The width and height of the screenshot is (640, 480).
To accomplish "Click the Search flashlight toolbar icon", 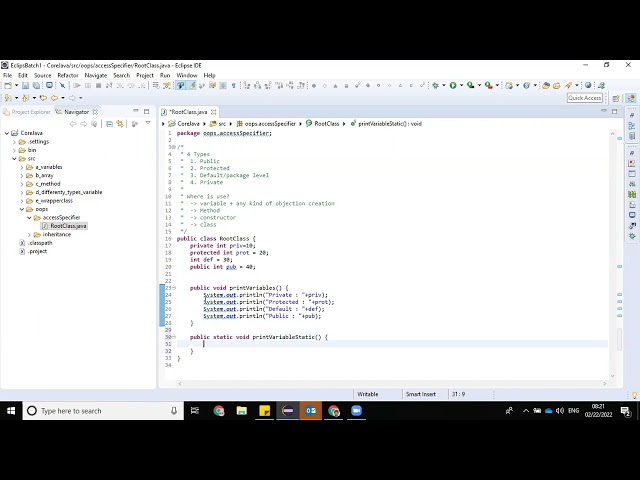I will click(x=568, y=85).
